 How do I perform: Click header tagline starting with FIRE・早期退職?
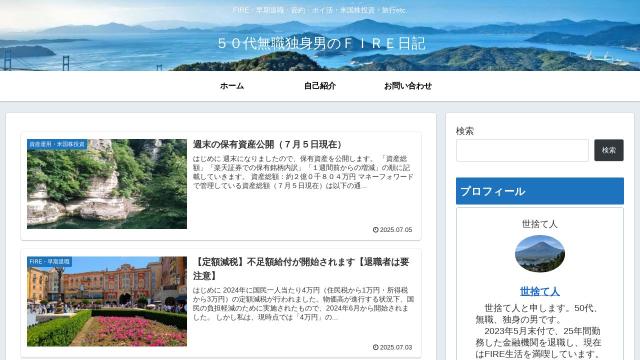(x=320, y=10)
